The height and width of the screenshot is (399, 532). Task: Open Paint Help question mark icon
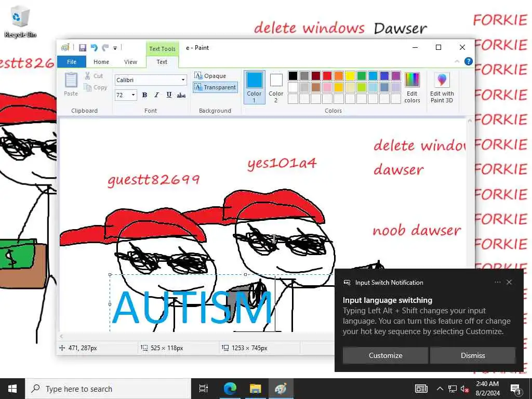click(x=468, y=61)
